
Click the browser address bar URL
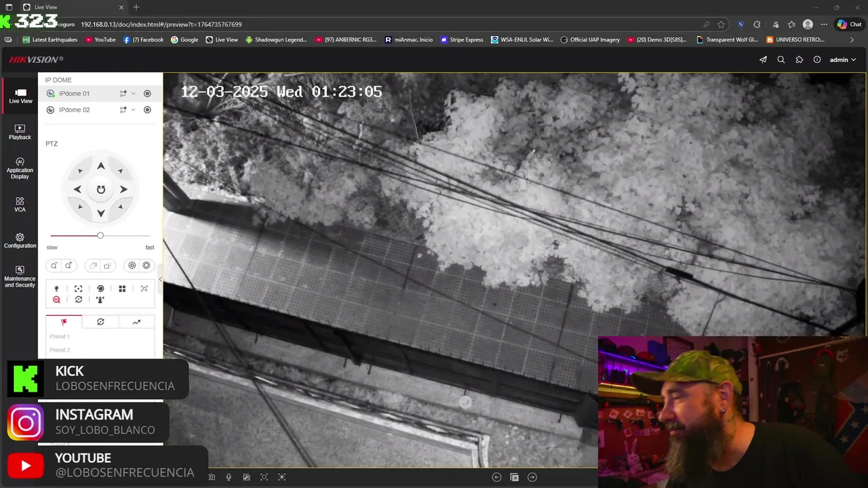pos(161,24)
